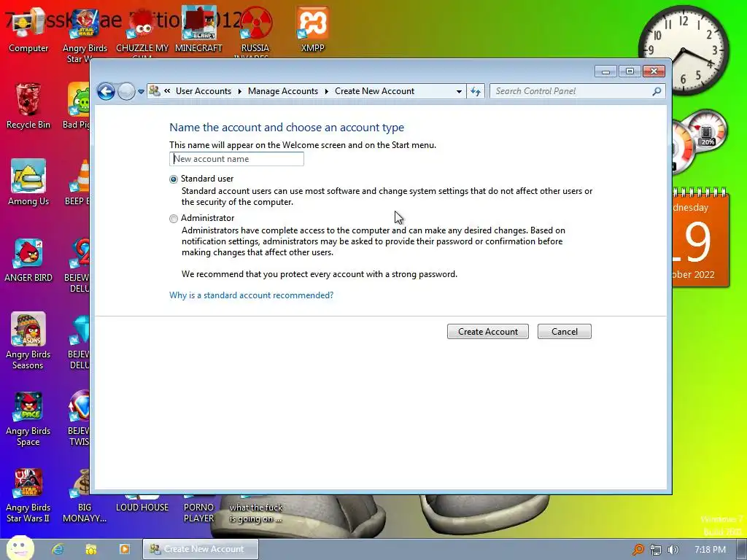Open the Angry Birds Star Wars II icon
Image resolution: width=747 pixels, height=560 pixels.
pos(28,495)
